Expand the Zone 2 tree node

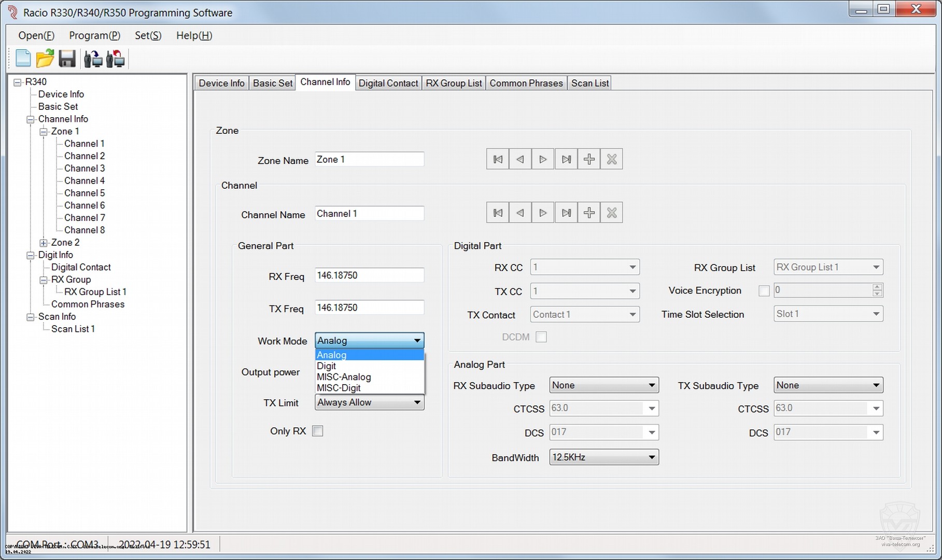click(x=44, y=243)
